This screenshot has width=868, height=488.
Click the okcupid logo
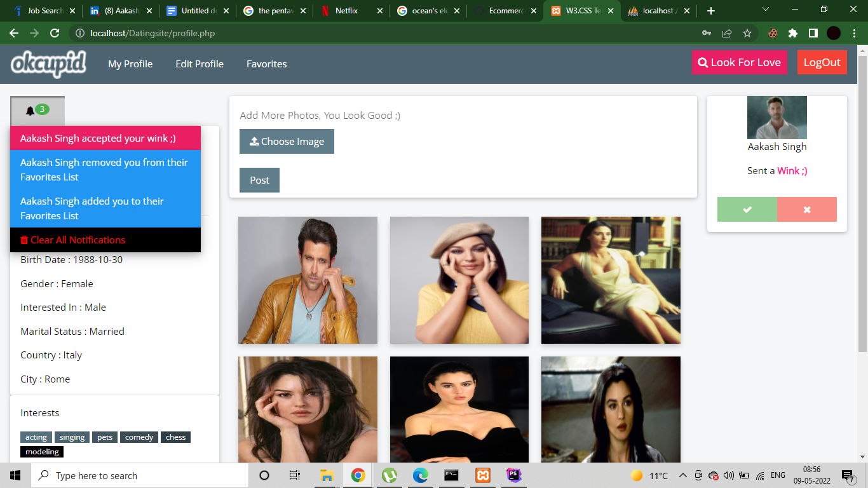click(48, 64)
